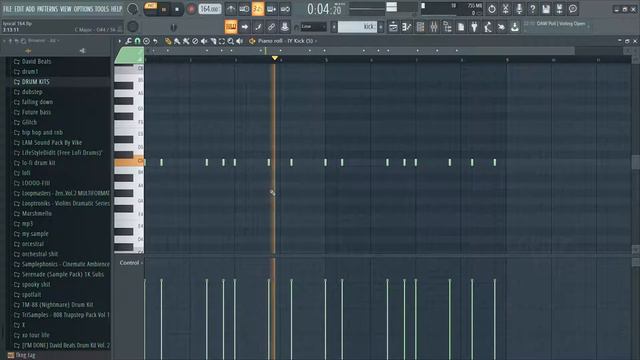640x360 pixels.
Task: Open the Line snap dropdown
Action: tap(313, 27)
